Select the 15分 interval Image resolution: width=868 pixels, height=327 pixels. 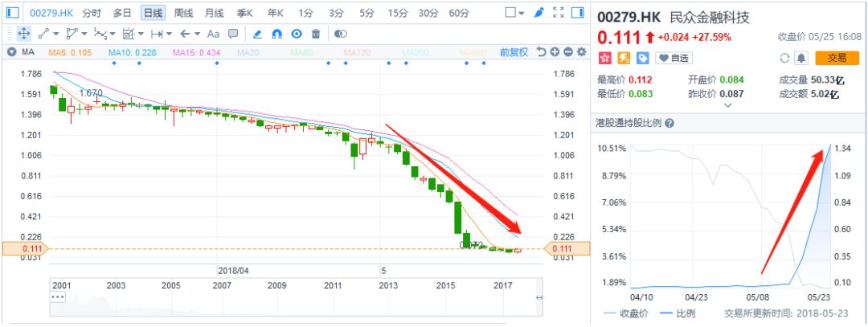398,13
